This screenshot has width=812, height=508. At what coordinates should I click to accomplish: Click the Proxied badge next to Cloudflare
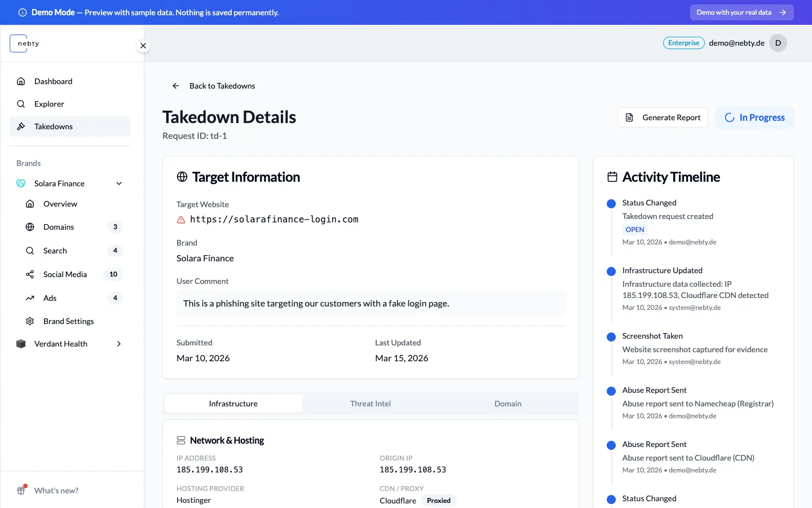(439, 501)
